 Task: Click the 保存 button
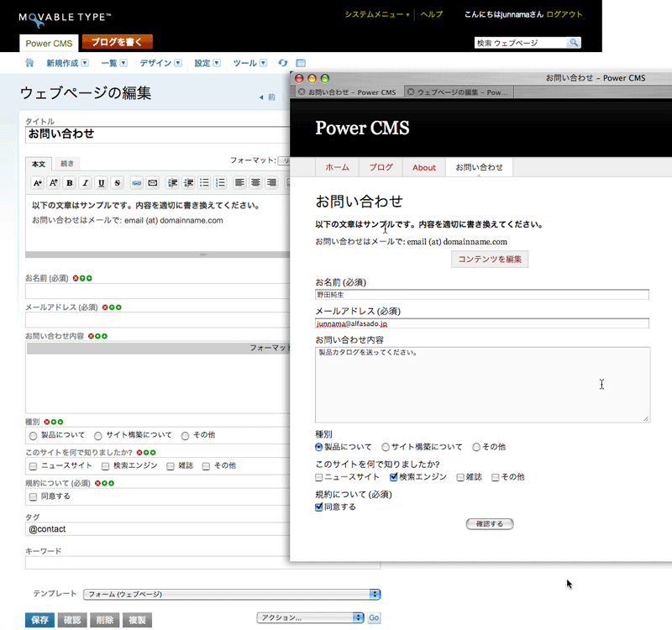click(39, 620)
